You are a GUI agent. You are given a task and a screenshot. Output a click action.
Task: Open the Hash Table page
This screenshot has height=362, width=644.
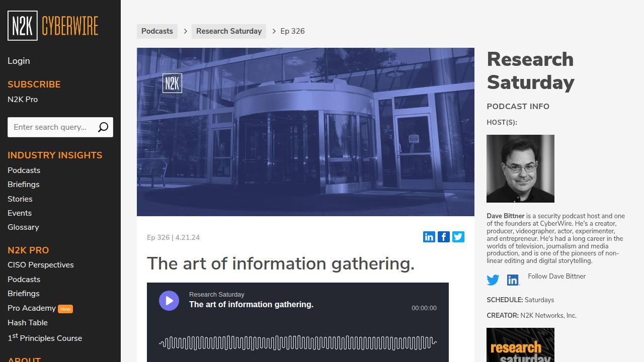click(x=28, y=323)
